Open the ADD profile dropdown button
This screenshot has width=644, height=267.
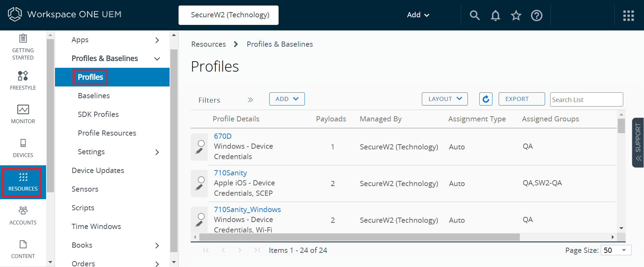[287, 99]
